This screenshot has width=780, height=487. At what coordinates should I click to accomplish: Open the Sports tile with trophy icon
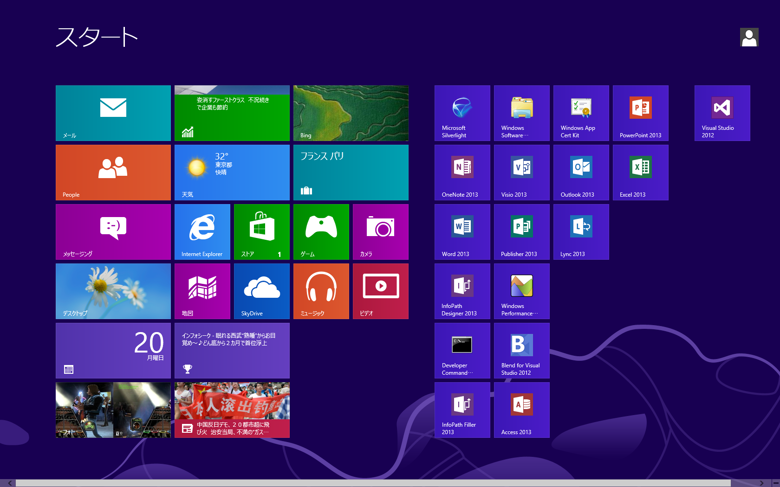[232, 351]
